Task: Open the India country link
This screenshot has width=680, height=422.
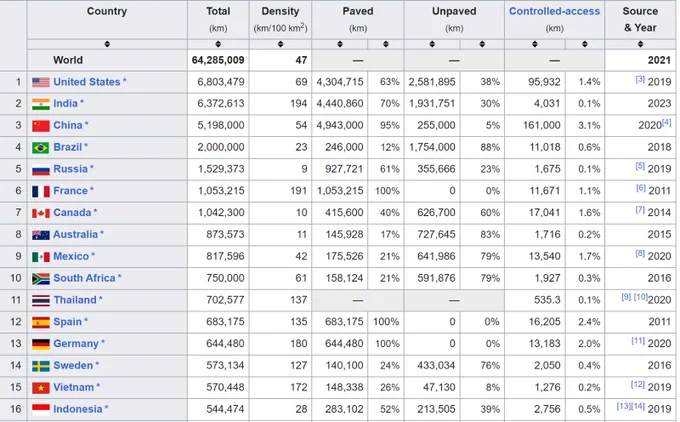Action: (65, 104)
